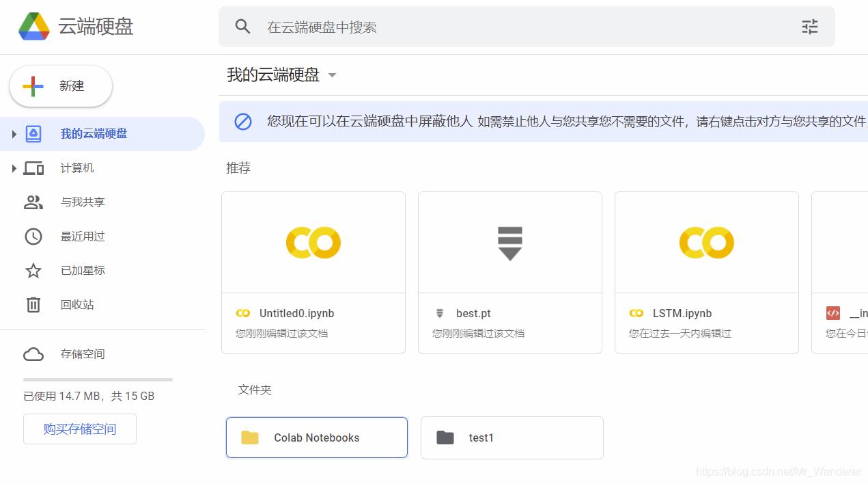Click the blocked circle icon in banner
Image resolution: width=868 pixels, height=484 pixels.
point(243,122)
